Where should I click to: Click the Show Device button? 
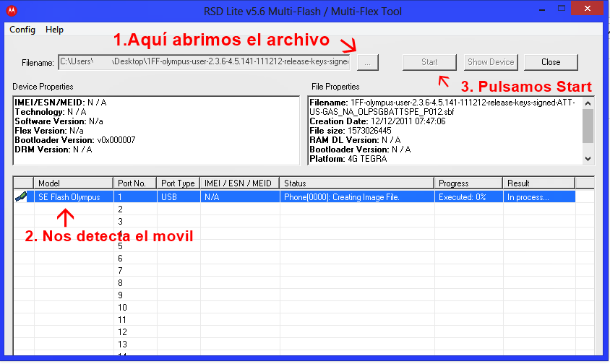[491, 62]
